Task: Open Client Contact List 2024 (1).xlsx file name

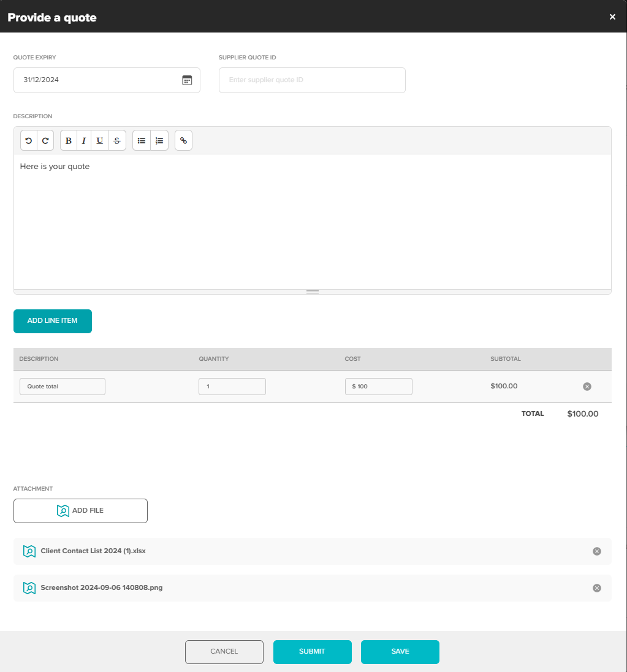Action: 93,551
